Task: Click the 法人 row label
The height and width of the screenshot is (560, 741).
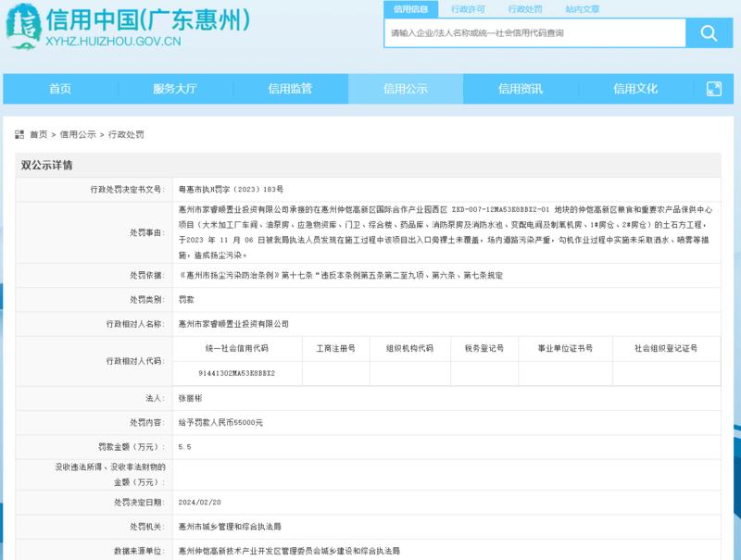Action: tap(156, 399)
